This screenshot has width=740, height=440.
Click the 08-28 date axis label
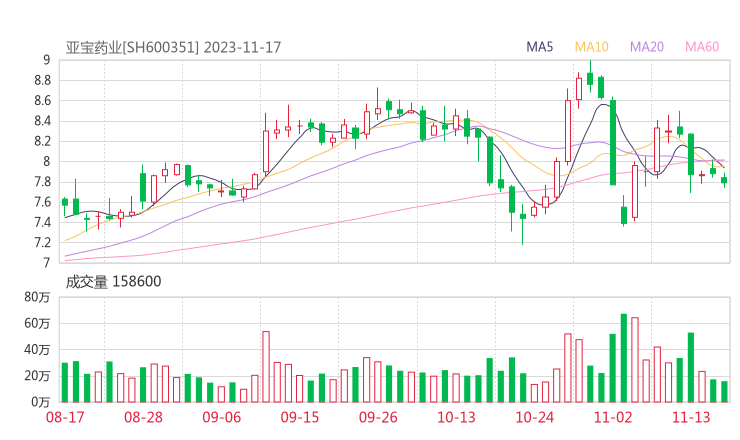(143, 417)
